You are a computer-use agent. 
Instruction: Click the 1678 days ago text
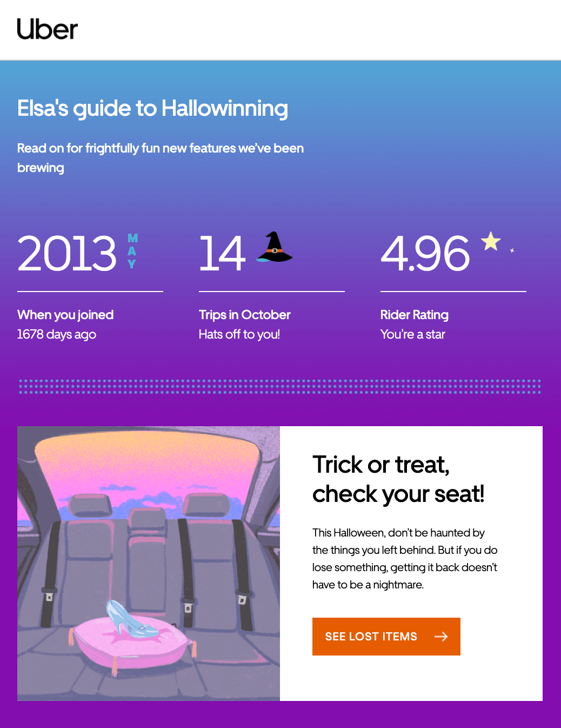pyautogui.click(x=57, y=334)
